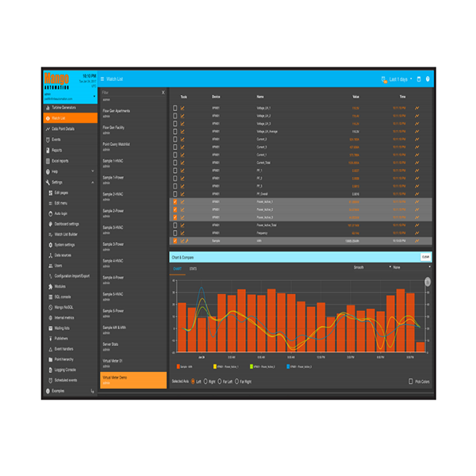Click the chart tool icon for Voltage_LN_1 row
476x476 pixels.
(x=182, y=108)
